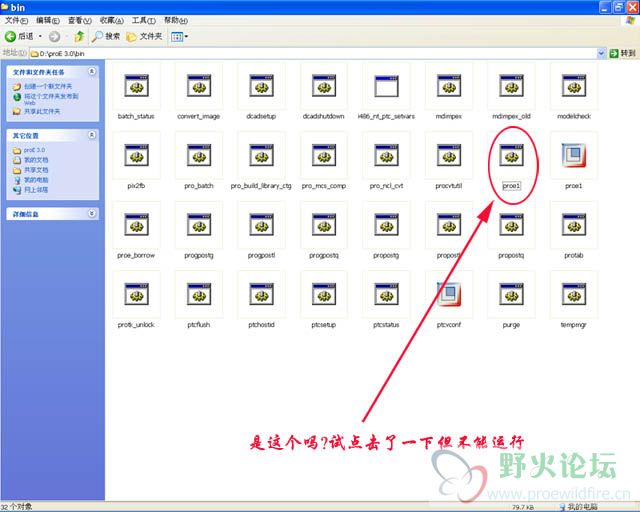Select the convert_image file icon
Viewport: 640px width, 512px height.
tap(199, 86)
